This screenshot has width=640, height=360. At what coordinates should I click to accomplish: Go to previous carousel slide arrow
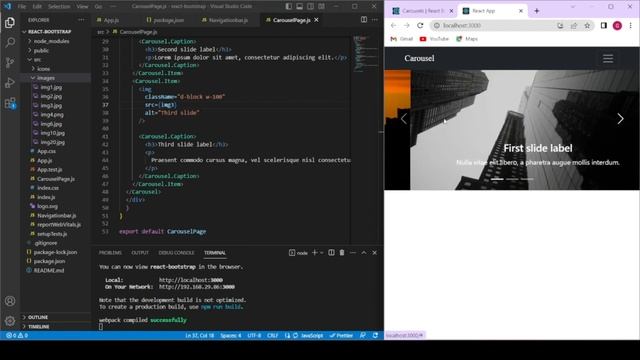(404, 119)
